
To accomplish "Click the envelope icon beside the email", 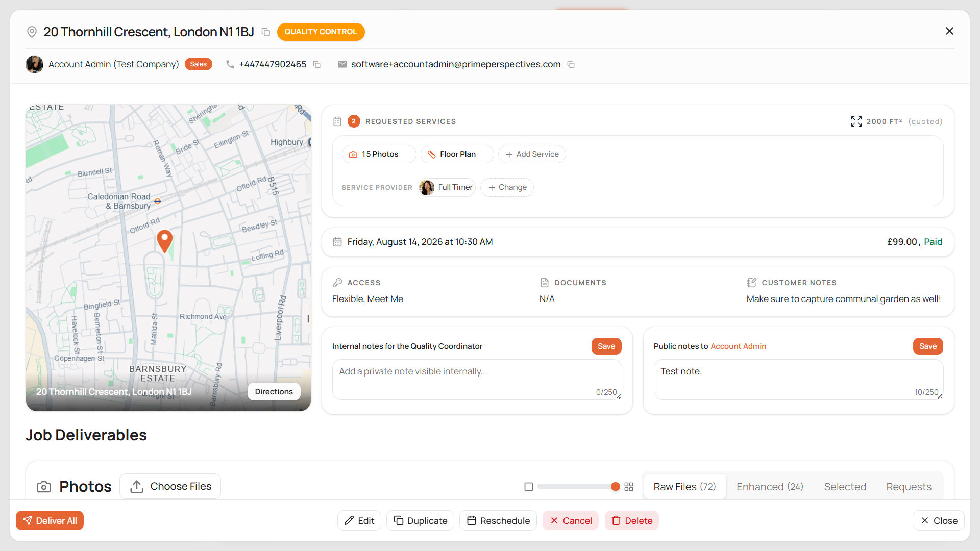I will click(342, 64).
